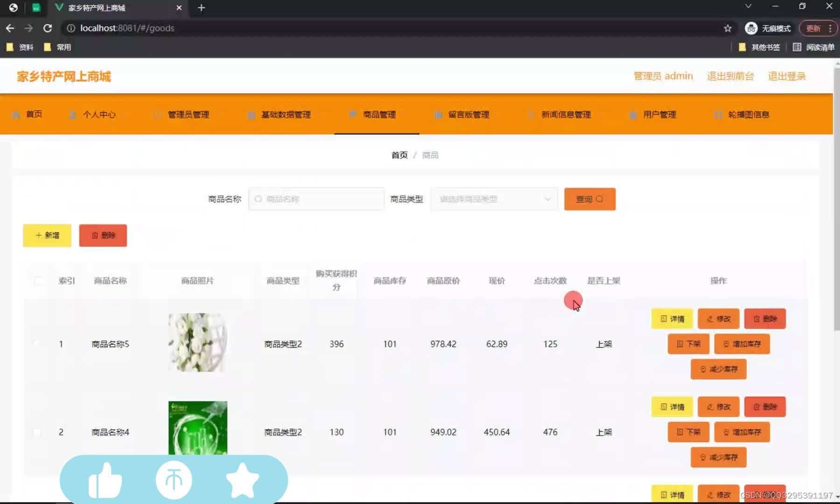
Task: Click the localhost address bar URL
Action: (127, 28)
